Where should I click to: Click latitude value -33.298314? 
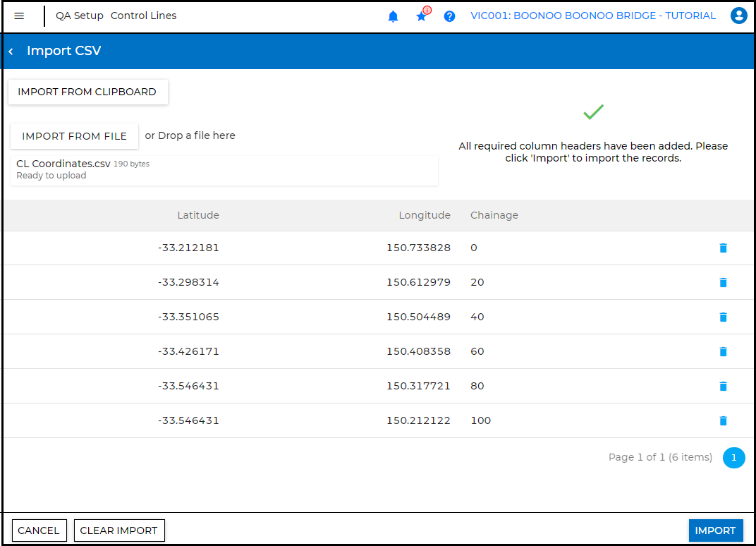188,283
